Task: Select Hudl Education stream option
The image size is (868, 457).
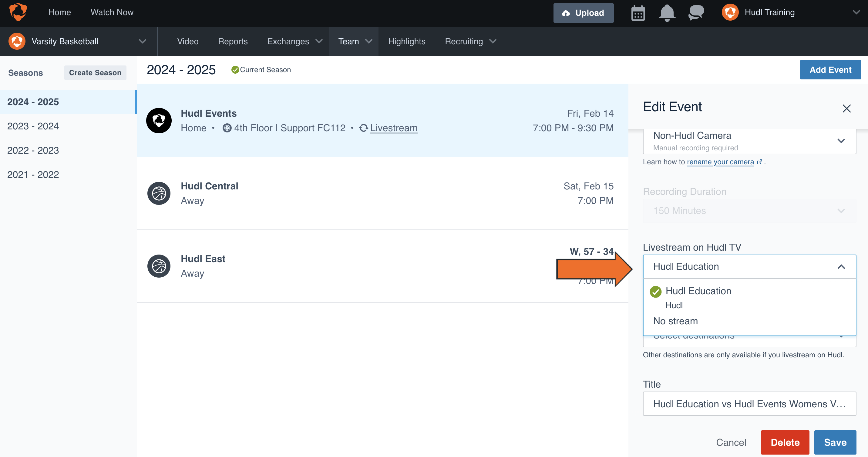Action: click(749, 297)
